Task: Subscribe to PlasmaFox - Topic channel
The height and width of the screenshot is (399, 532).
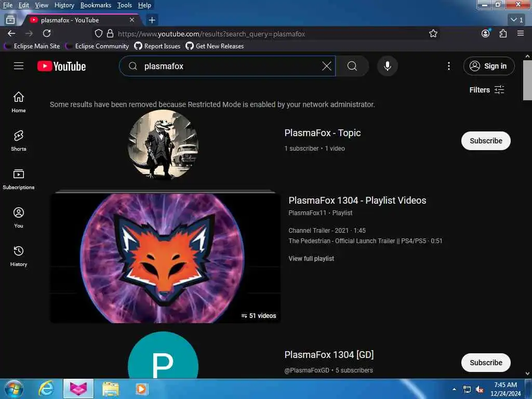Action: pos(486,141)
